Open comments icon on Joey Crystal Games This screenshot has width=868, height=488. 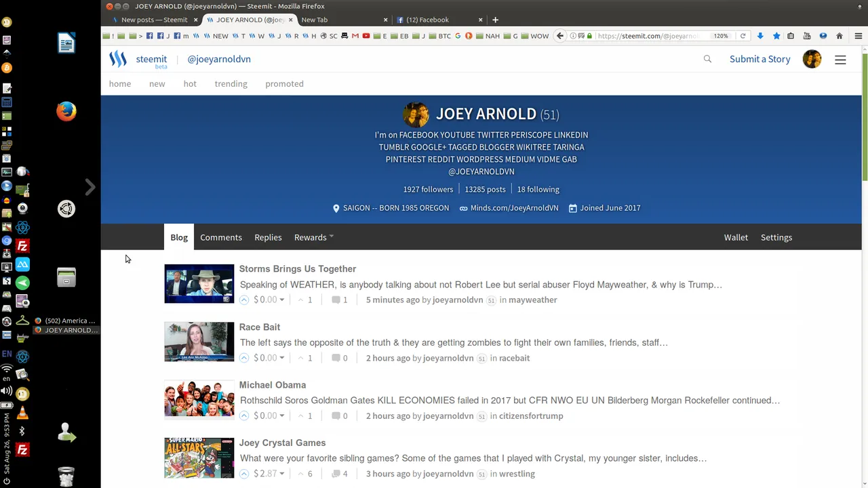336,474
